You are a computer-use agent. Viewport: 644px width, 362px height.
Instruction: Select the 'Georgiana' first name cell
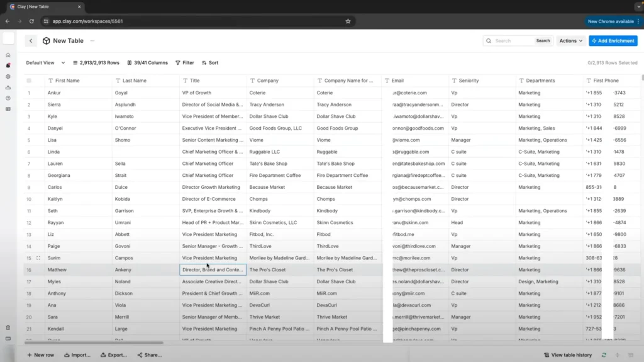click(79, 175)
